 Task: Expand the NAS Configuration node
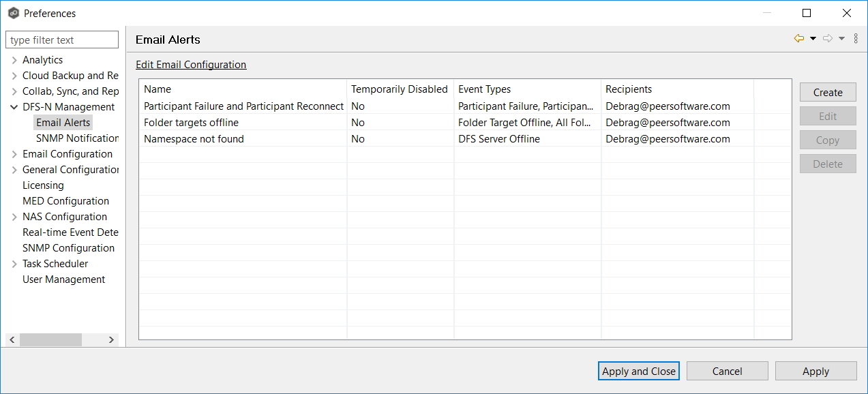[x=14, y=217]
